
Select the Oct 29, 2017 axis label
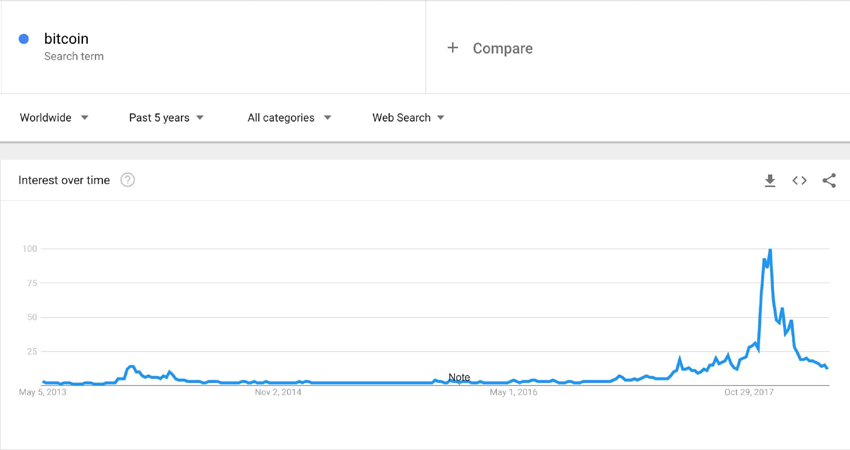coord(749,392)
